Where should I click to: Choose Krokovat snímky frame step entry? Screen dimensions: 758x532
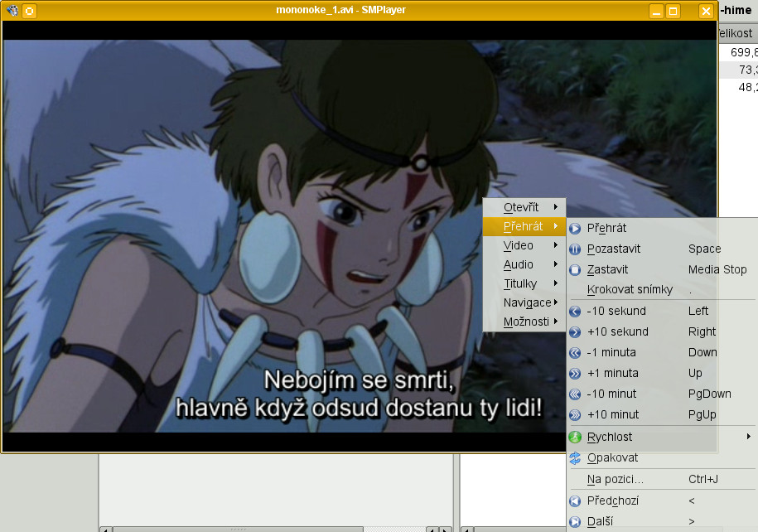tap(662, 290)
